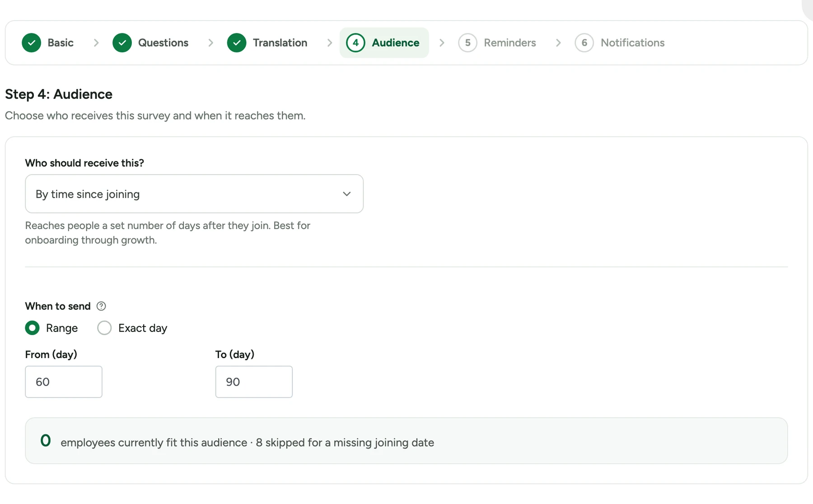Viewport: 813px width, 504px height.
Task: Click the chevron between Questions and Translation
Action: (x=210, y=43)
